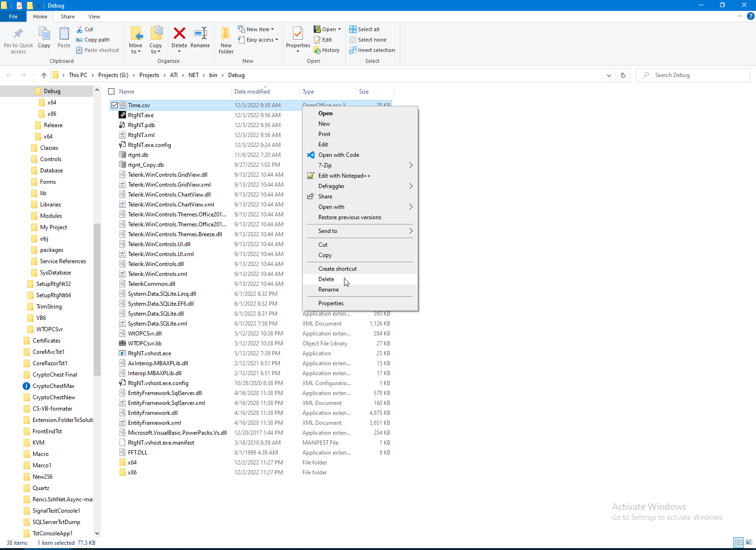The width and height of the screenshot is (756, 550).
Task: Switch to the Share ribbon tab
Action: click(68, 17)
